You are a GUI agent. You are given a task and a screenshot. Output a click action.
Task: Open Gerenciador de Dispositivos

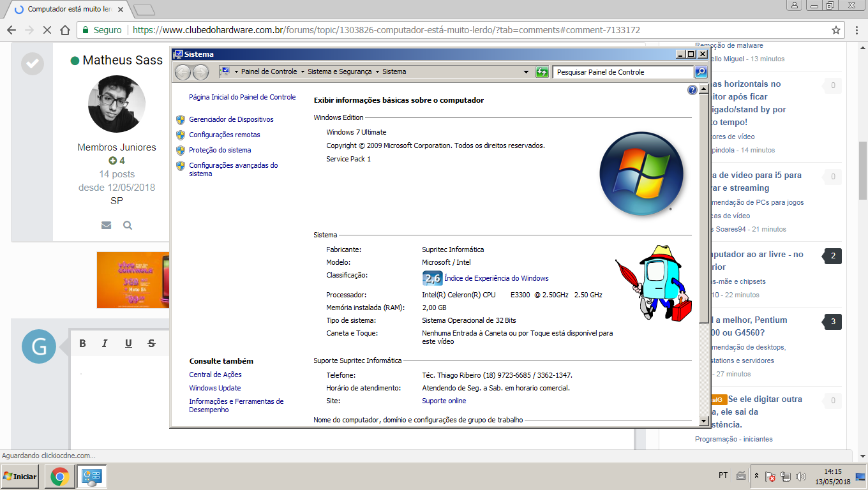pyautogui.click(x=231, y=119)
